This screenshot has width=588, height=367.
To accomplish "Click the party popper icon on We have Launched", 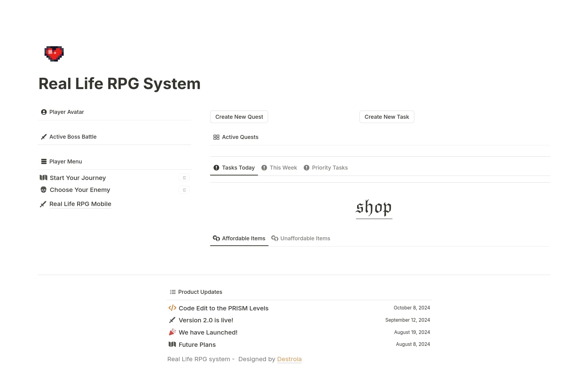I will tap(172, 332).
